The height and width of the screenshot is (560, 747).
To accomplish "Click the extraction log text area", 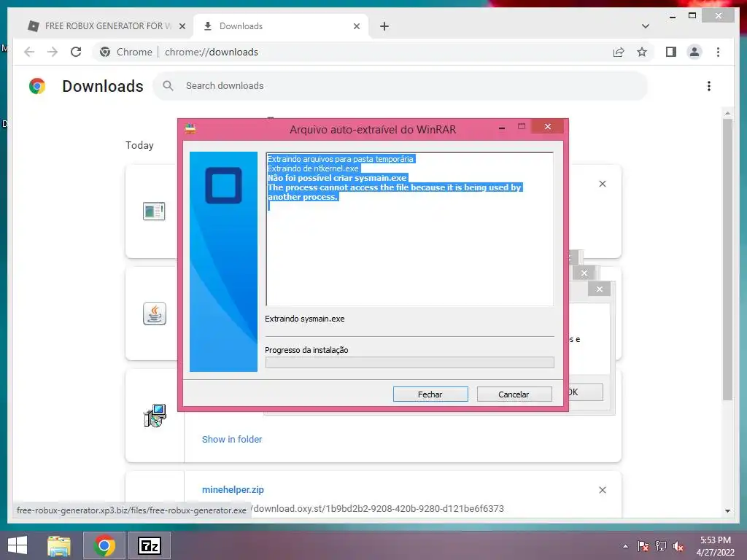I will [410, 228].
